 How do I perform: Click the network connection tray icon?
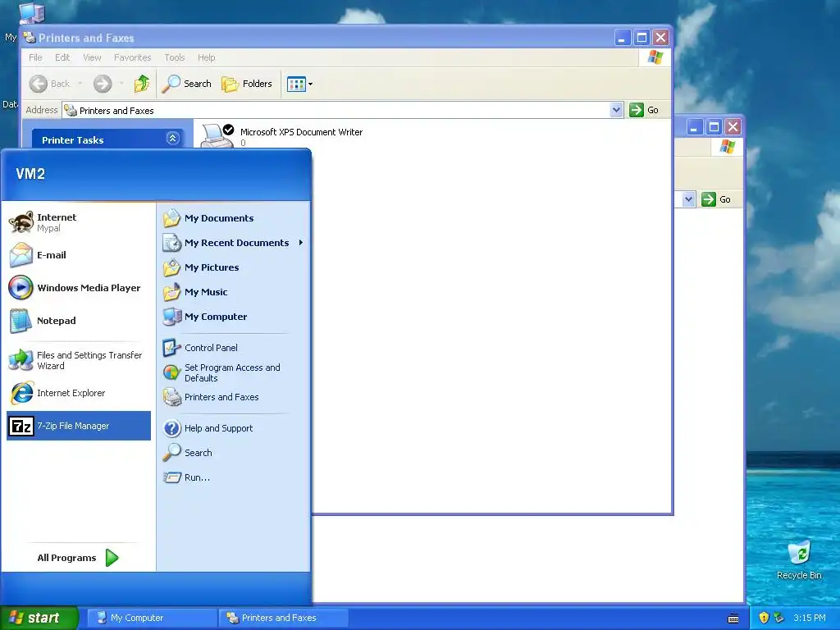[x=778, y=618]
